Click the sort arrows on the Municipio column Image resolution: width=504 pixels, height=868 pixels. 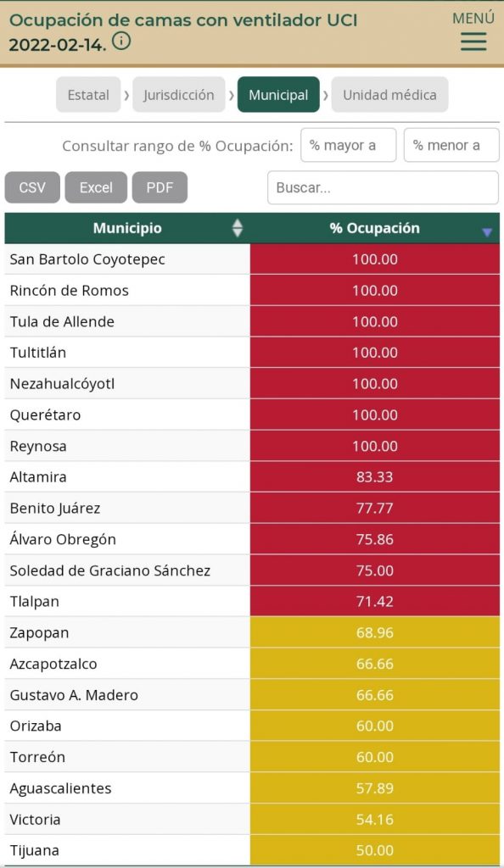(x=238, y=228)
